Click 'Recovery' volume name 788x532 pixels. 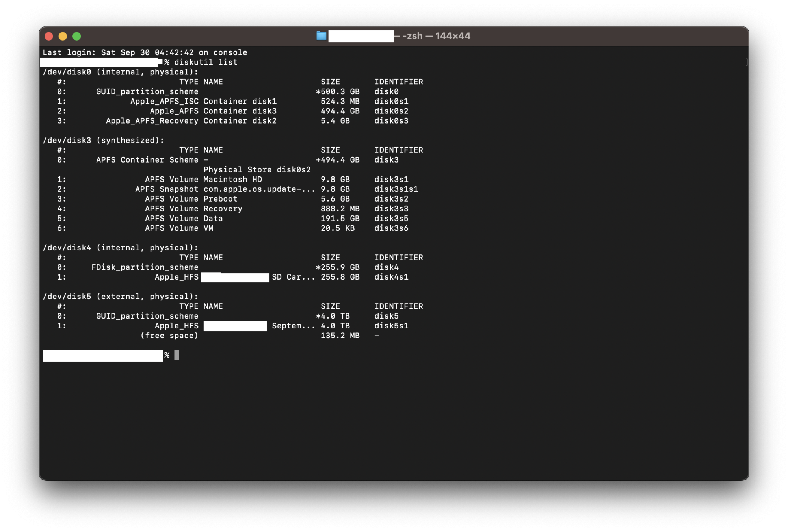223,209
